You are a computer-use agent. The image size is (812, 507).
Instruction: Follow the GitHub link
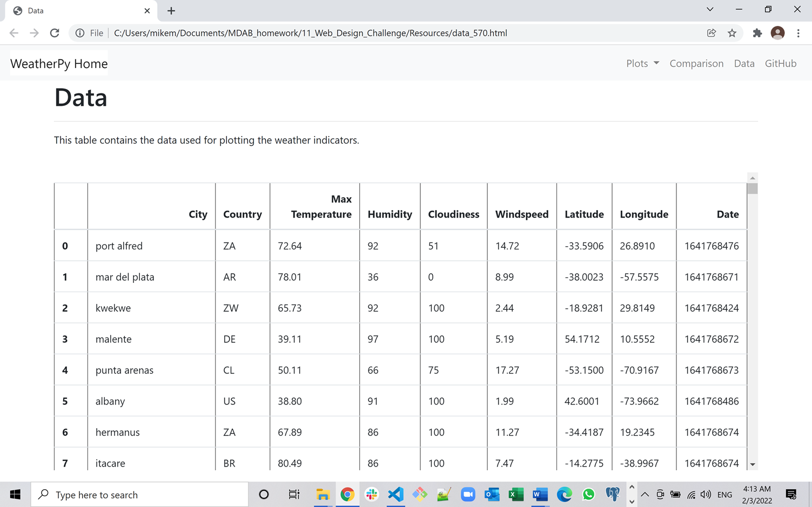pos(780,63)
